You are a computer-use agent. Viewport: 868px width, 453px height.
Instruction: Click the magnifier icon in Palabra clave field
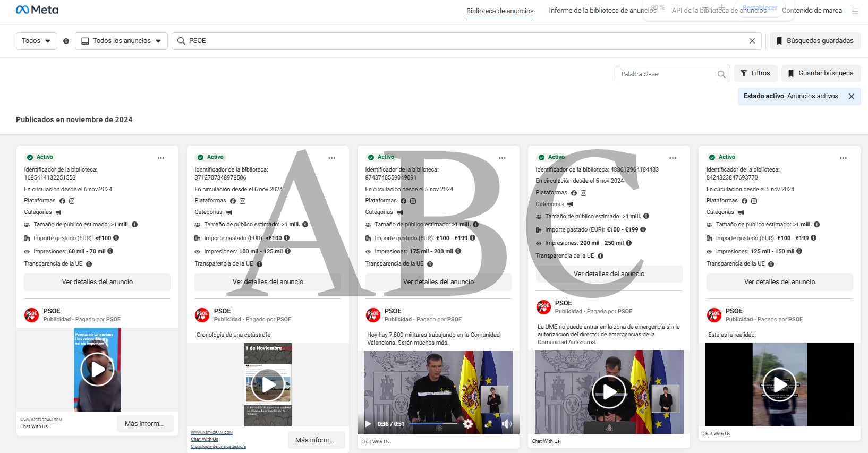coord(721,74)
